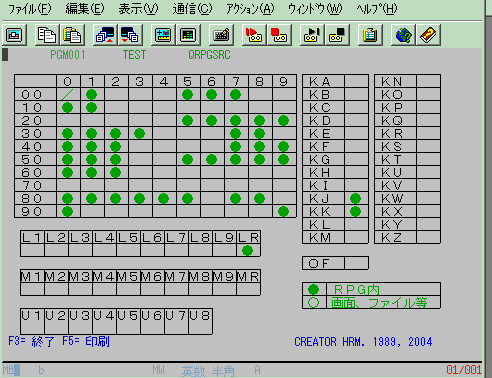Click the LR indicator green dot cell
492x378 pixels.
click(x=248, y=250)
